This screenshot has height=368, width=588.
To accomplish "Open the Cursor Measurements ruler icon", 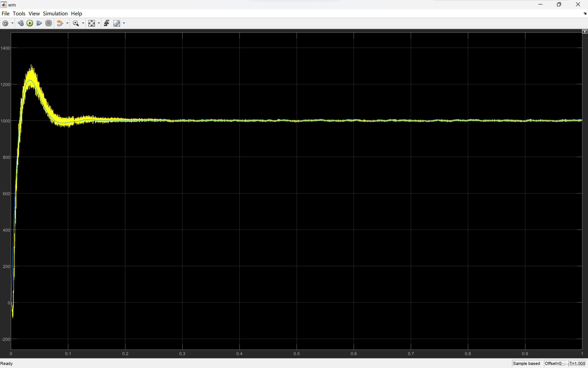I will pos(117,23).
